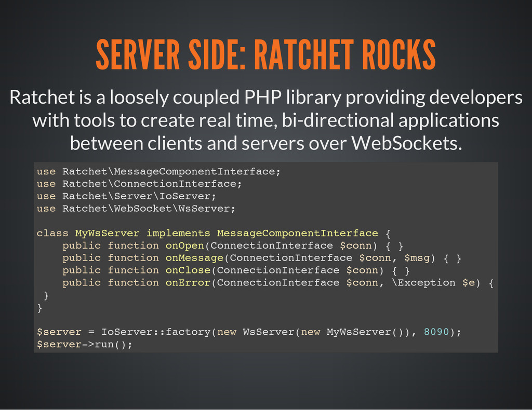Screen dimensions: 532x410
Task: Click the port number '8090'
Action: click(436, 332)
